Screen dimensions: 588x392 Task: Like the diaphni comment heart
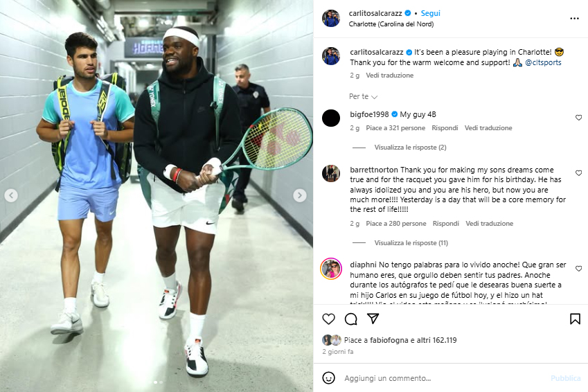[x=578, y=269]
